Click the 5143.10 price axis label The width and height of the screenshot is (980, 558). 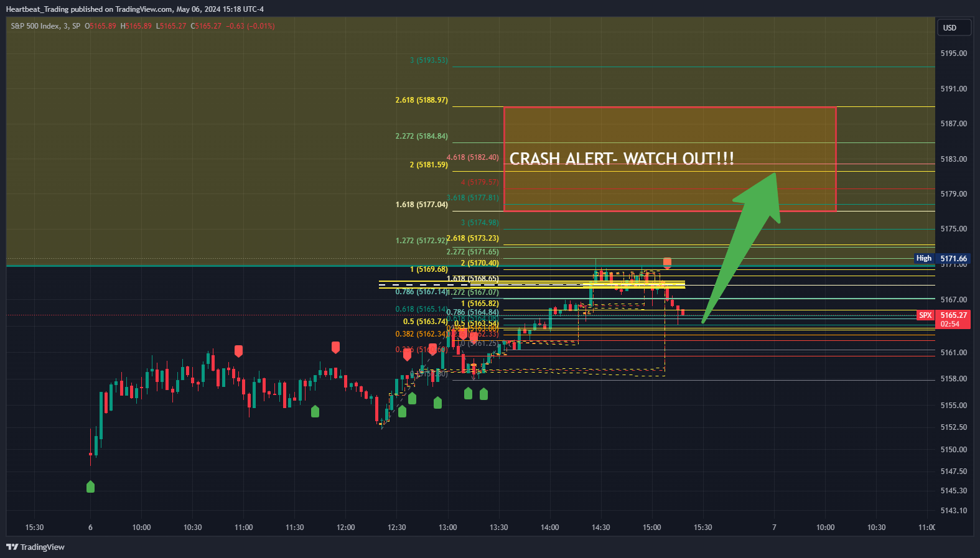coord(954,511)
